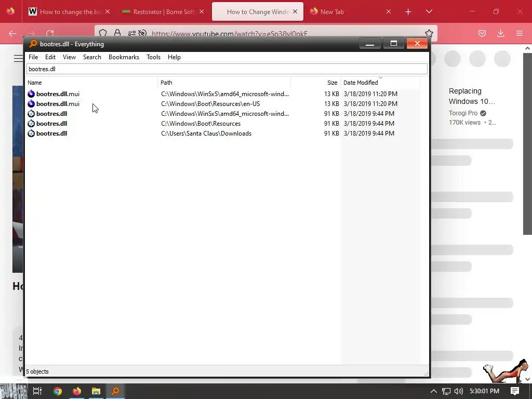Click path C:\Users\Santa Claus\Downloads
The width and height of the screenshot is (532, 399).
[x=206, y=134]
